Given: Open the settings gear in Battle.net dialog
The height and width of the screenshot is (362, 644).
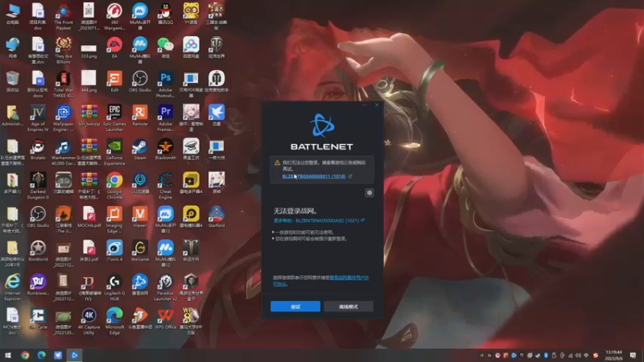Looking at the screenshot, I should pos(369,192).
